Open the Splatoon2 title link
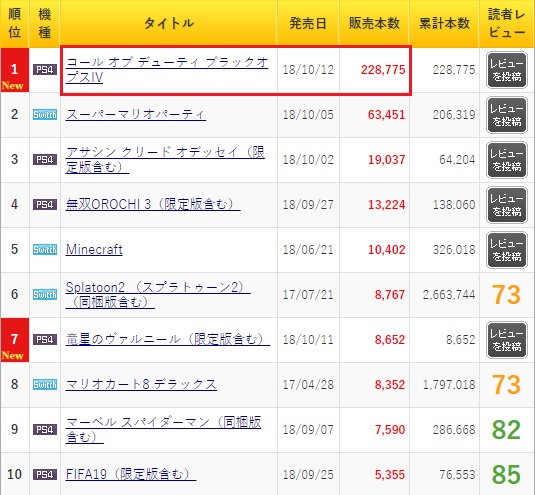 click(158, 295)
